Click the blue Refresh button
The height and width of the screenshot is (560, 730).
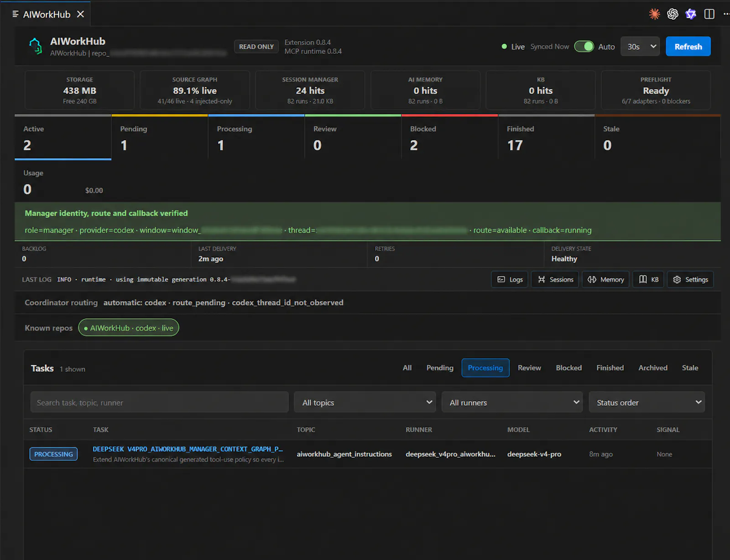click(688, 47)
